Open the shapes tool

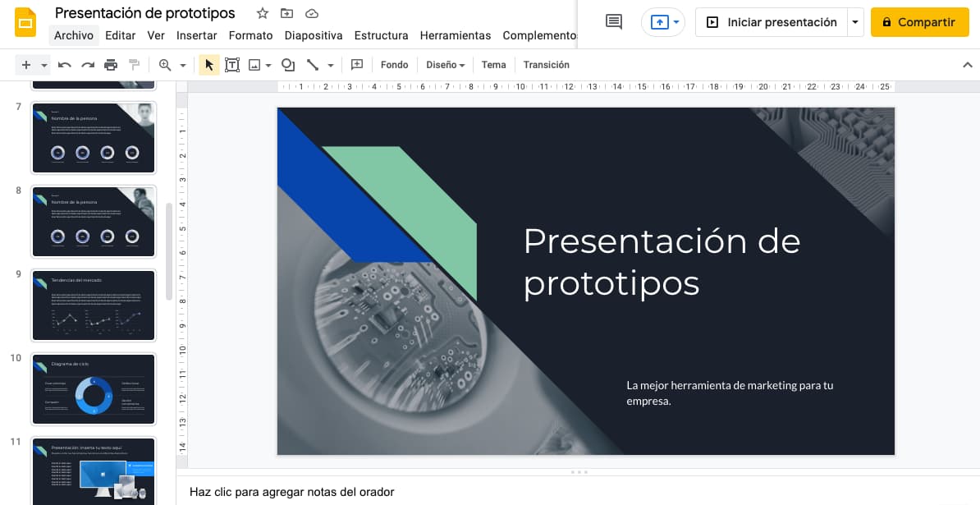click(x=288, y=64)
